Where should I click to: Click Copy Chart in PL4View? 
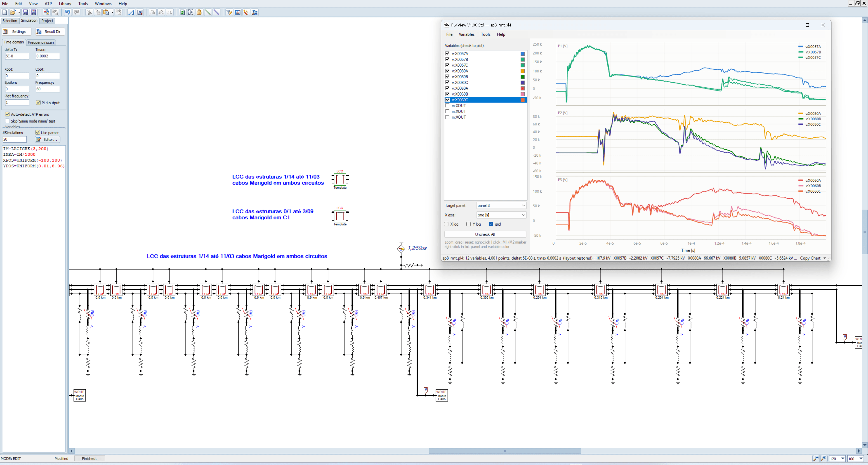[810, 258]
